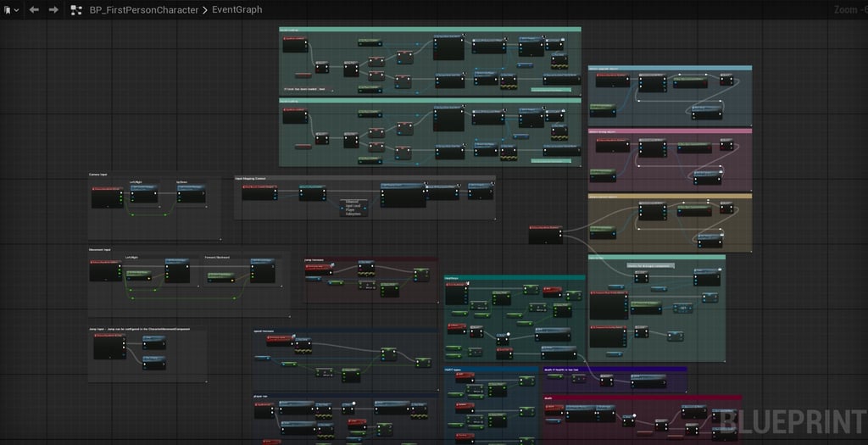
Task: Click the blueprint graph icon beside the breadcrumb
Action: [76, 10]
